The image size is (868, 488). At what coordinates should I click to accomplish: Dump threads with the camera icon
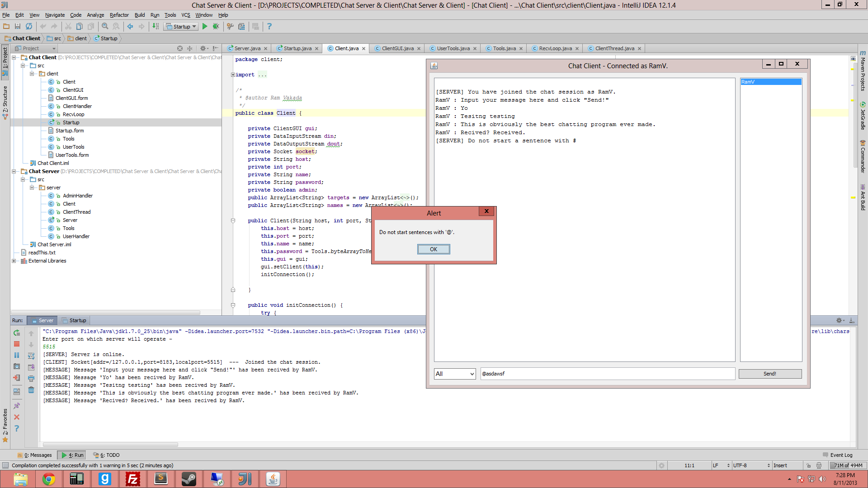pyautogui.click(x=17, y=366)
